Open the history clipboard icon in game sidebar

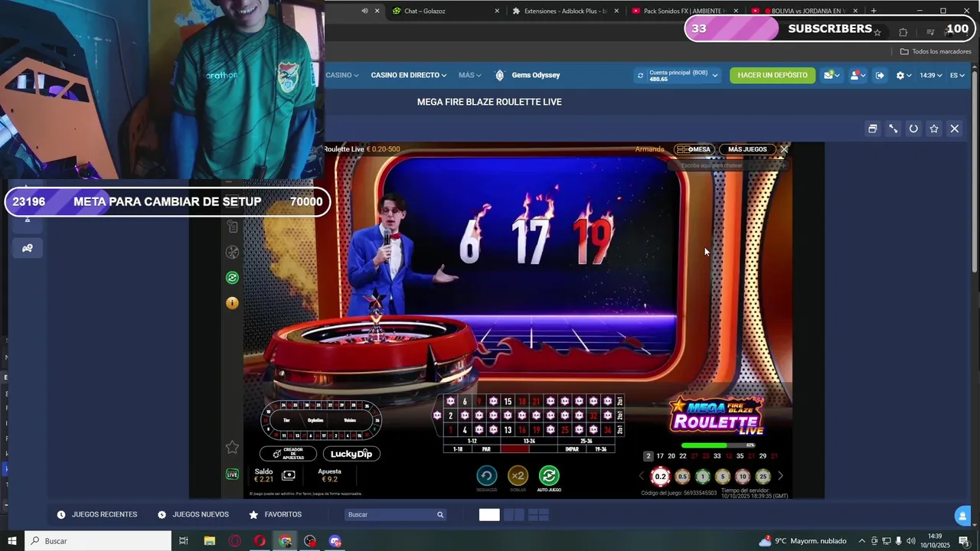coord(233,227)
